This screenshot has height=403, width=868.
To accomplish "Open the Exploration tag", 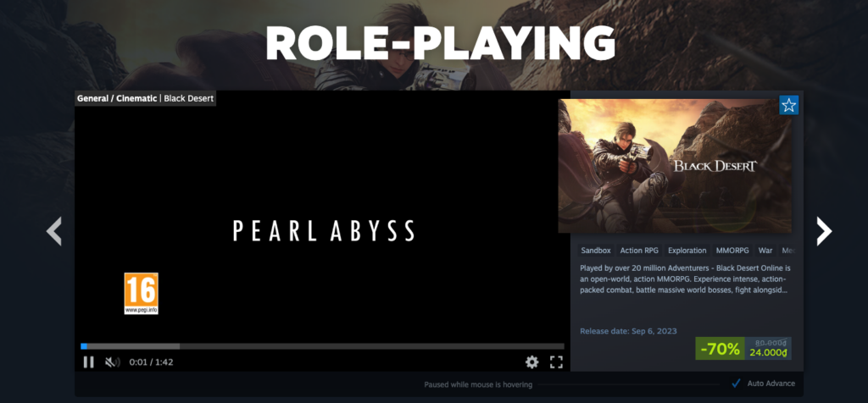I will pyautogui.click(x=687, y=251).
